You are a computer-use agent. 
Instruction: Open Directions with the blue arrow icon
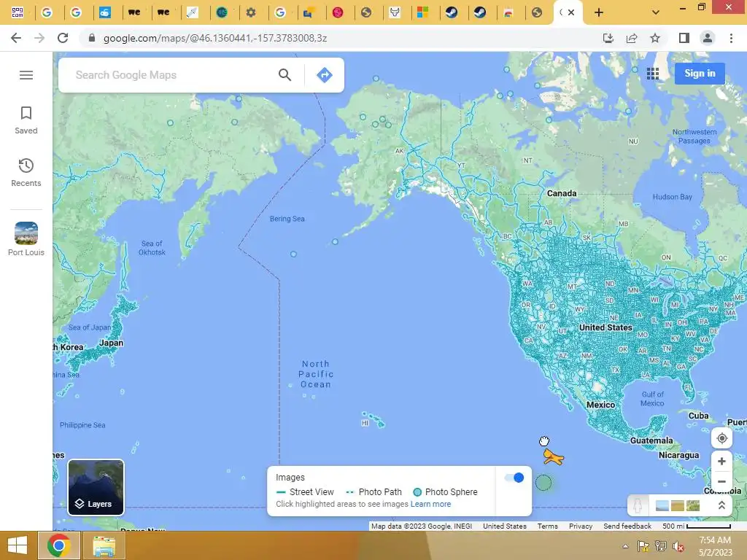(x=325, y=75)
